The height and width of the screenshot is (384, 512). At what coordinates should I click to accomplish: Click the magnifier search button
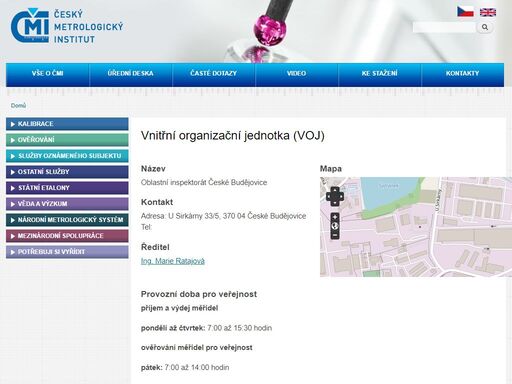pos(485,27)
